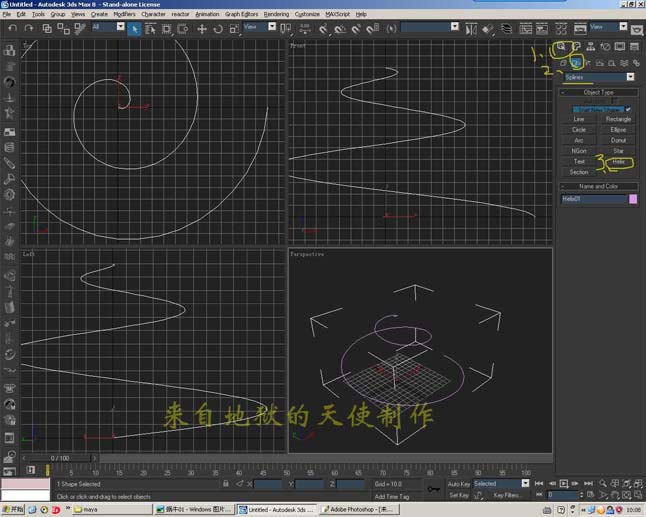The width and height of the screenshot is (646, 517).
Task: Select the Space Warps category icon
Action: click(x=624, y=63)
